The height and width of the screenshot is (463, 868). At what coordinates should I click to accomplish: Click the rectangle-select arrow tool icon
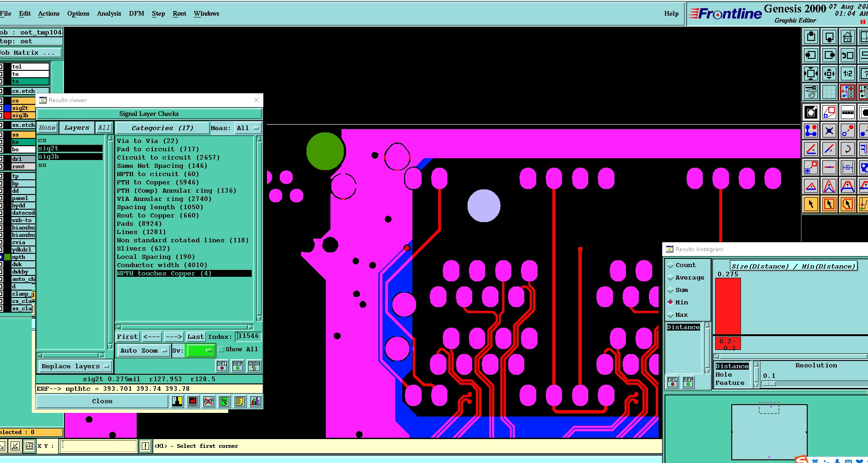pos(829,204)
